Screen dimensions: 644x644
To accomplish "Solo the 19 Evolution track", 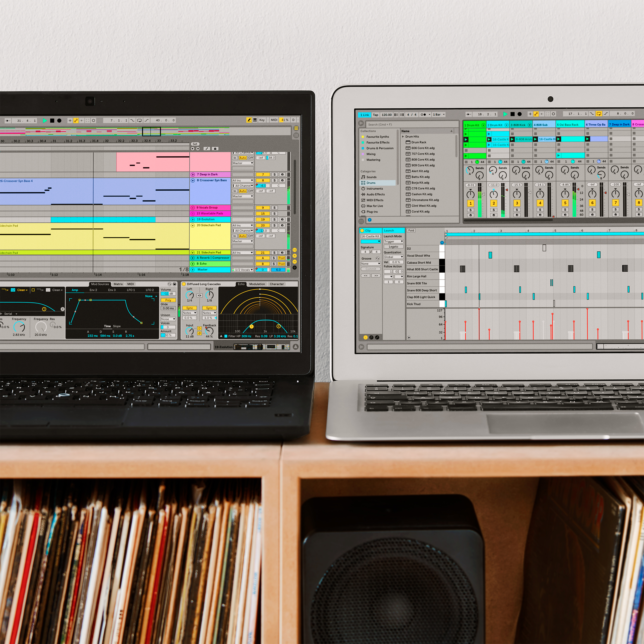I will coord(274,219).
